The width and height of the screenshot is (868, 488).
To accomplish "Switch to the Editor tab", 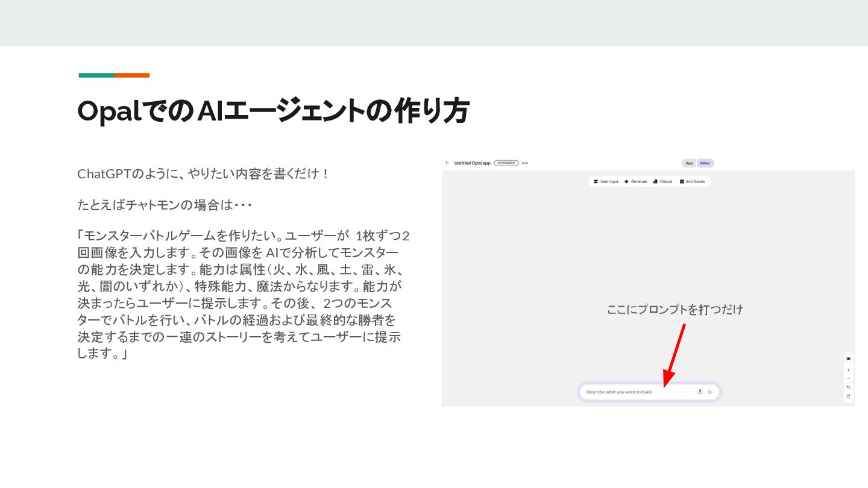I will (x=705, y=163).
